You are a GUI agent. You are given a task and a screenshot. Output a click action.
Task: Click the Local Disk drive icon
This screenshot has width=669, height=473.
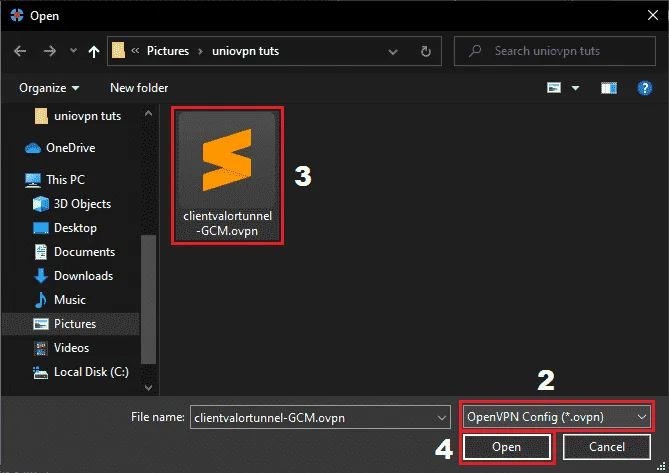(41, 373)
